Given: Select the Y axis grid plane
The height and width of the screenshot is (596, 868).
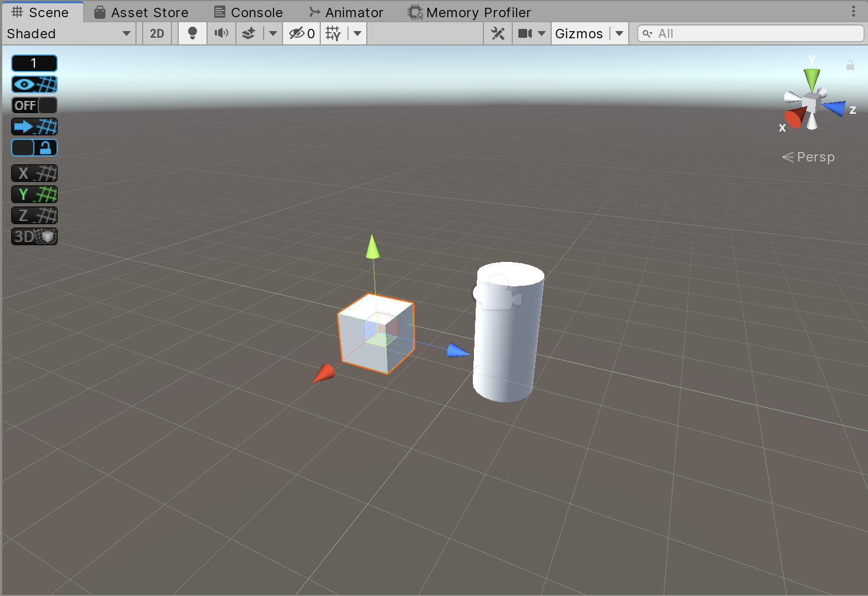Looking at the screenshot, I should pos(34,194).
